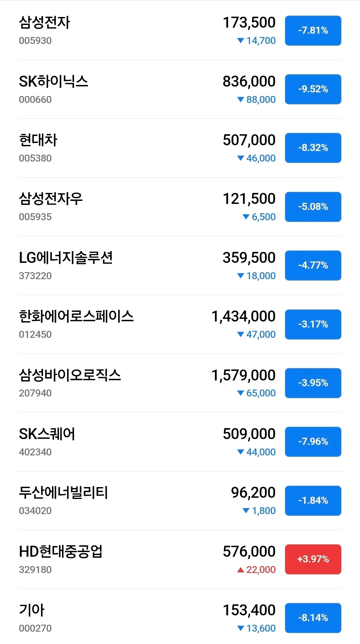Tap the -7.81% badge for 삼성전자
Image resolution: width=360 pixels, height=644 pixels.
click(x=313, y=31)
